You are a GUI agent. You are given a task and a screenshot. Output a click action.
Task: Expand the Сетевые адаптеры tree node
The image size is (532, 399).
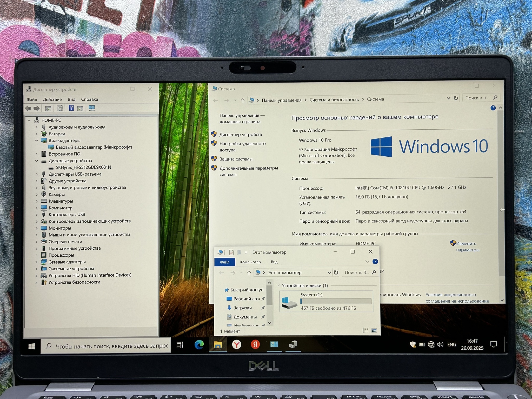coord(36,262)
